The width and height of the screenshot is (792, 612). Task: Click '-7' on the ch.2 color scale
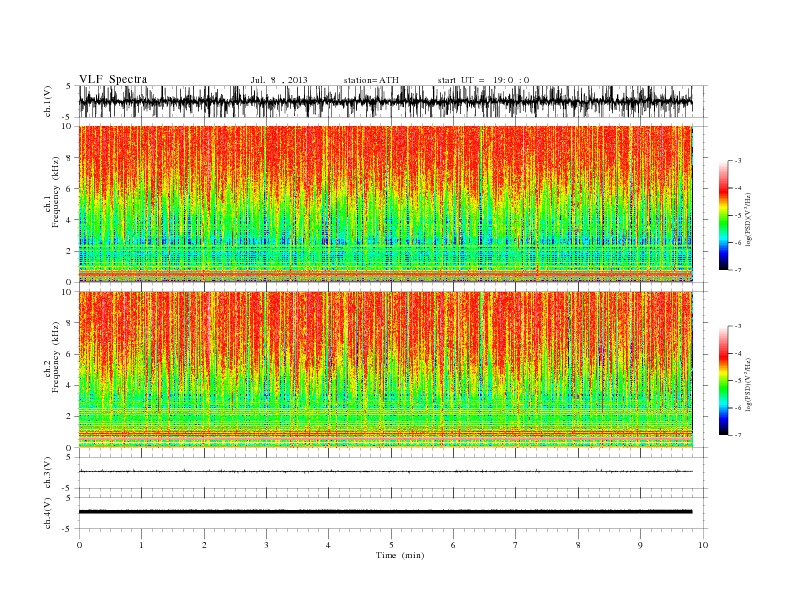click(x=737, y=435)
